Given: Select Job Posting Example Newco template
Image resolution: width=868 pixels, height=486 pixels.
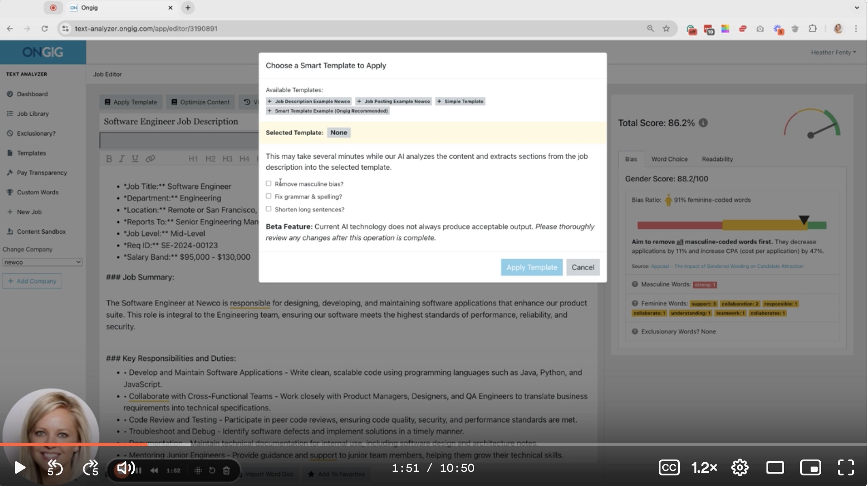Looking at the screenshot, I should pyautogui.click(x=393, y=101).
